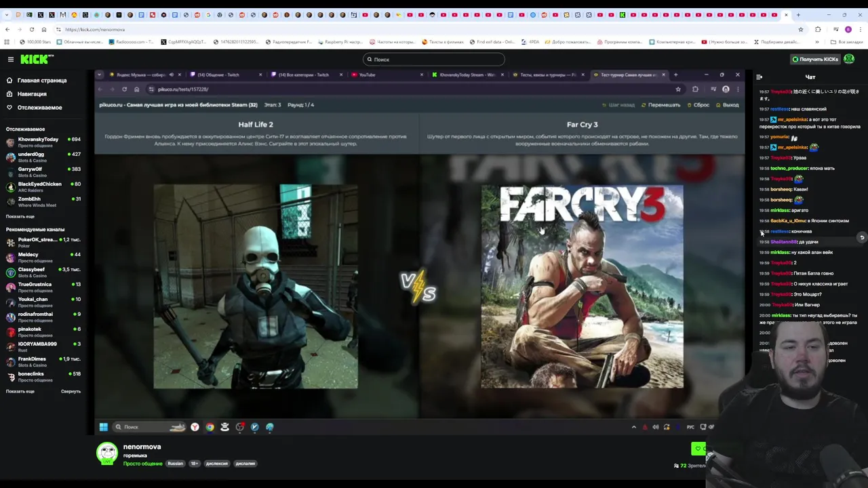Open the outer browser extensions puzzle icon
Screen dimensions: 868x488
(818, 30)
